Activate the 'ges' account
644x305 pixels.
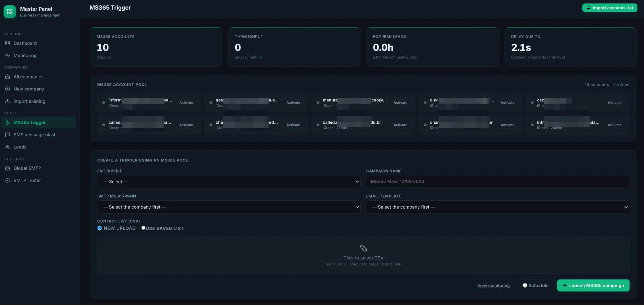[x=293, y=103]
